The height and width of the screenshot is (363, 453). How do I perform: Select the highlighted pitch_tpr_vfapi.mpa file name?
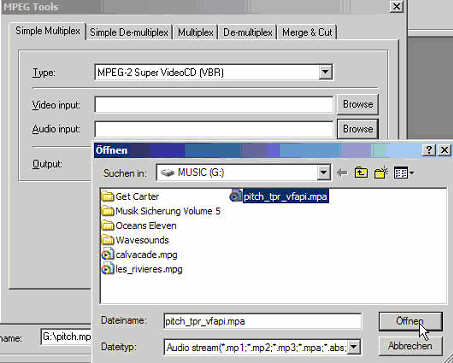click(x=286, y=196)
